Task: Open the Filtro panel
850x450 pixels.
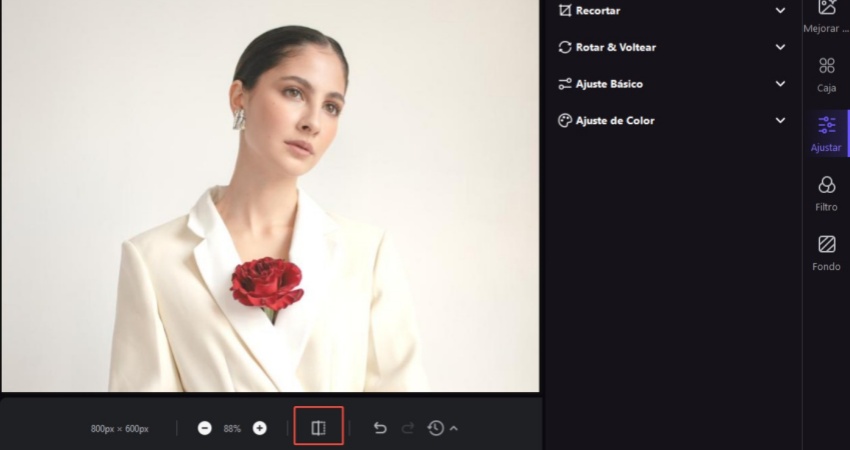Action: 826,192
